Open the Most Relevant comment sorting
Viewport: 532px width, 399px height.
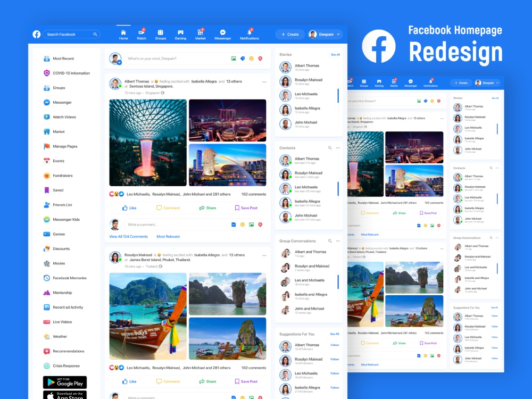[168, 236]
